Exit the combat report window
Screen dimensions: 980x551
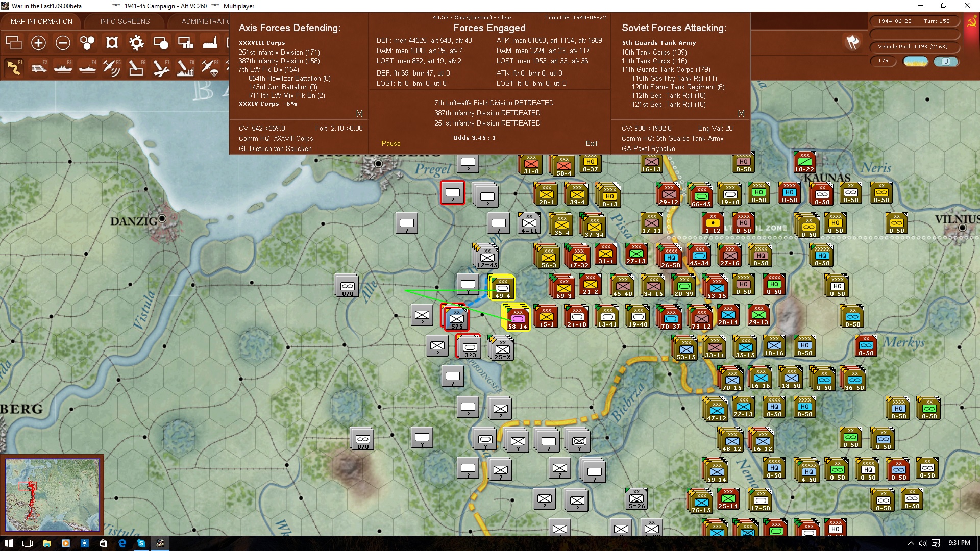[592, 144]
